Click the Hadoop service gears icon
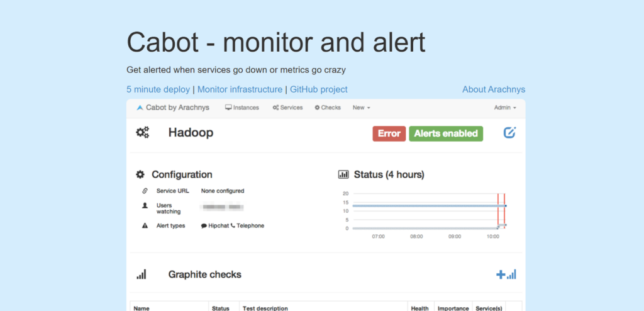 (143, 132)
